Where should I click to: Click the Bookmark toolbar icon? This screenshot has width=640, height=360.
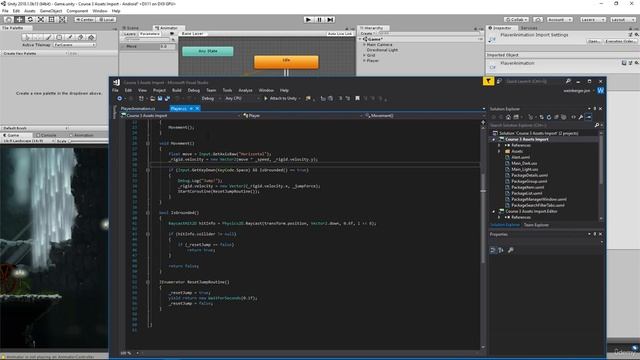pos(358,98)
